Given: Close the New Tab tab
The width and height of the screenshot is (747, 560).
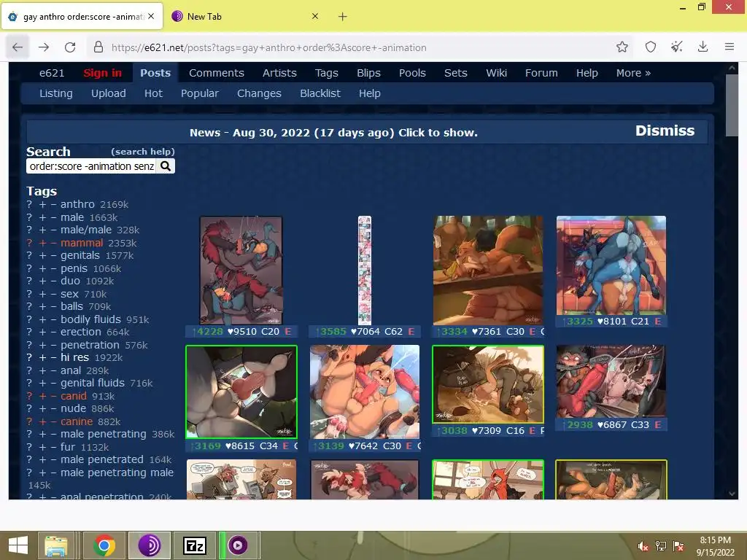Looking at the screenshot, I should pos(315,16).
